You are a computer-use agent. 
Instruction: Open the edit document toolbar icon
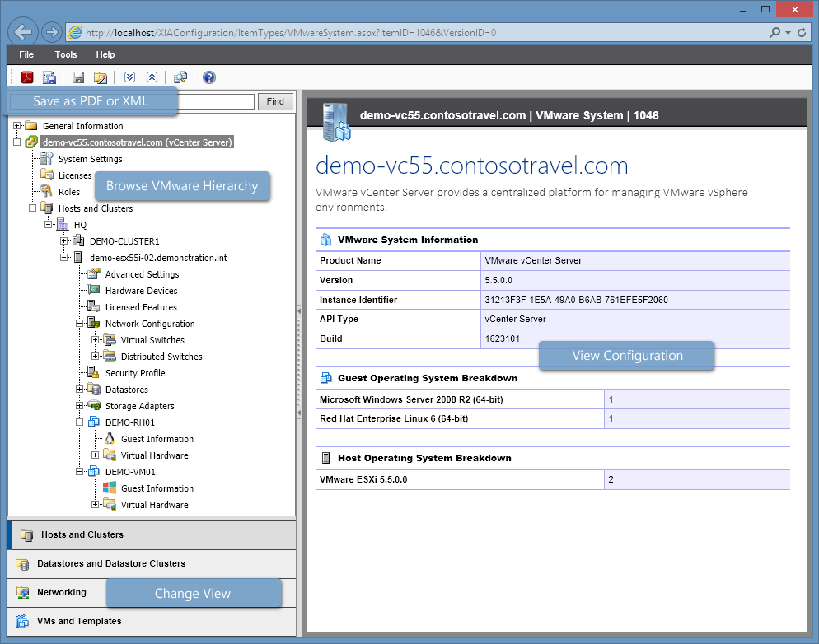[x=101, y=77]
